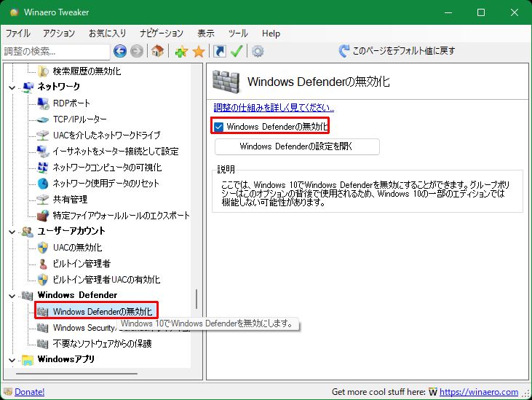
Task: Collapse the ネットワーク tree group
Action: [12, 87]
